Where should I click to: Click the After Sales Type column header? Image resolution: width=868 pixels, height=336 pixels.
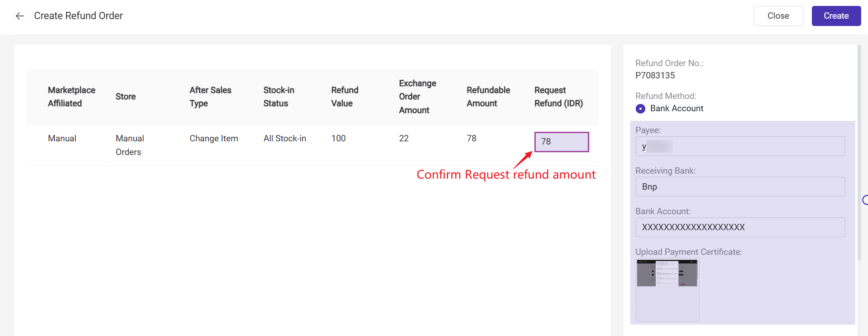coord(210,97)
